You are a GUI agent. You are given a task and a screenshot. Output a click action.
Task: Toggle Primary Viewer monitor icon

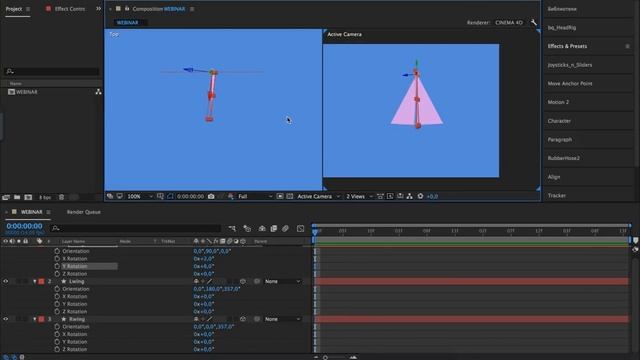point(120,196)
